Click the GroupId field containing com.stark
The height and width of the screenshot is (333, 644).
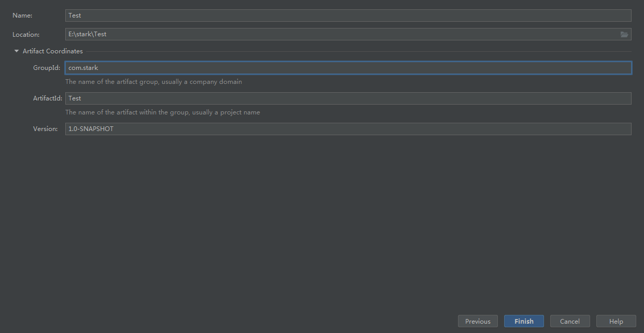[348, 68]
